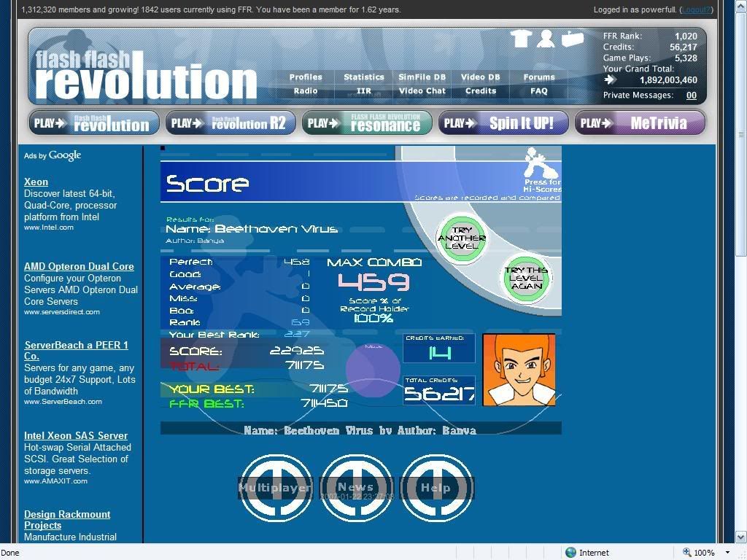747x560 pixels.
Task: Open the News circle icon
Action: (x=357, y=487)
